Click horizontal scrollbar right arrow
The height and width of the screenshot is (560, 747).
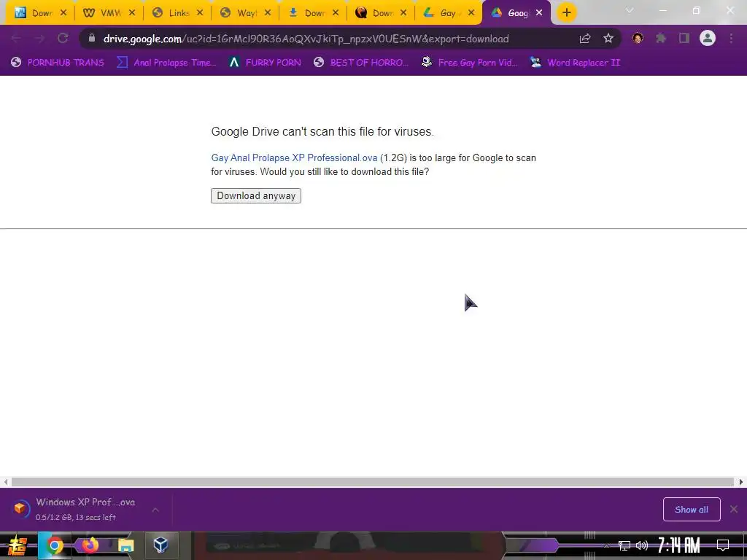tap(741, 482)
